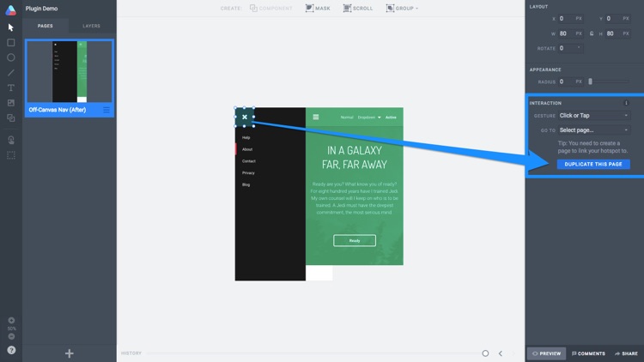Click the Privacy item in canvas nav
The height and width of the screenshot is (362, 644).
248,172
